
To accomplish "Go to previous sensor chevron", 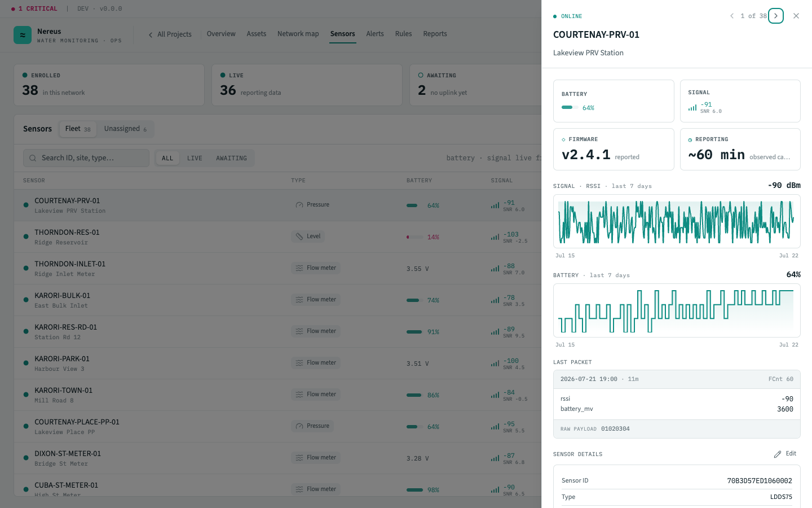I will [x=732, y=16].
